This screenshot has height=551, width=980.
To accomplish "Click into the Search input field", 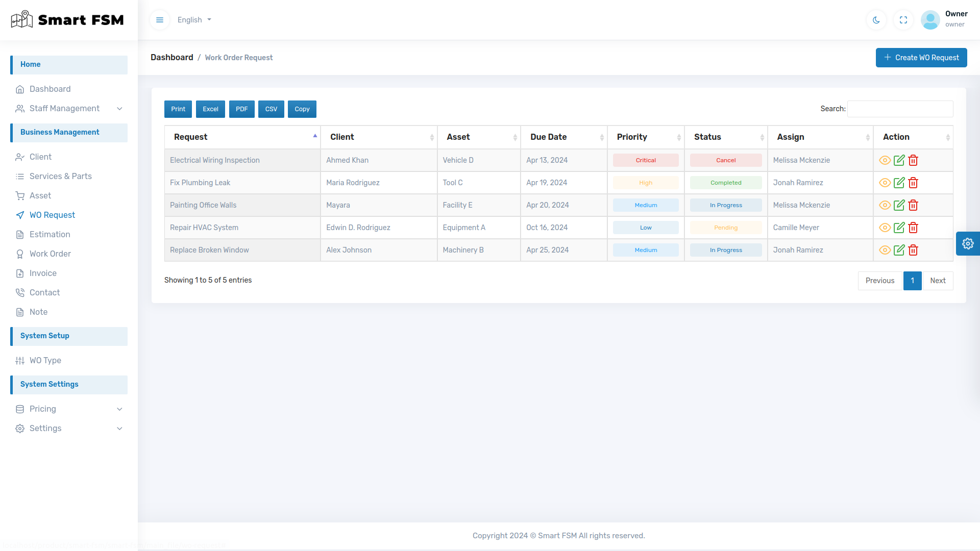I will pos(900,109).
